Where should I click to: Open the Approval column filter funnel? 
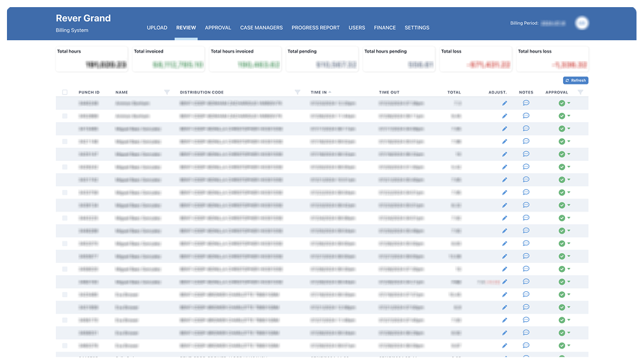[581, 92]
